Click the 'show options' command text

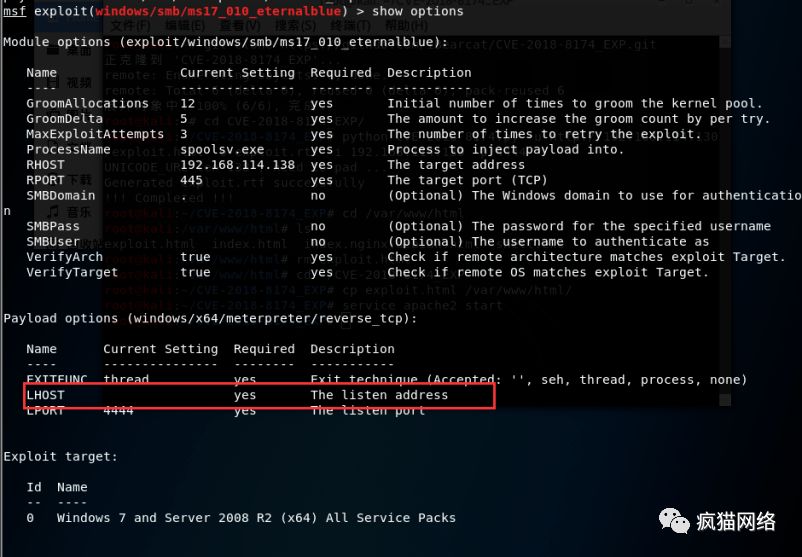[x=417, y=11]
